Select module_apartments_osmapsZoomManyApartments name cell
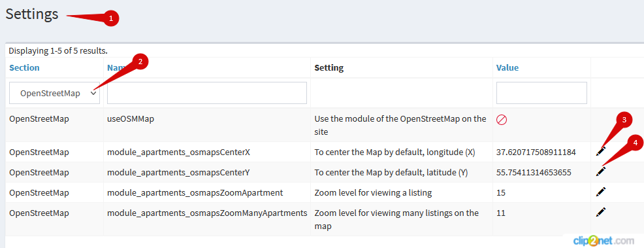Screen dimensions: 644x248 [x=207, y=213]
